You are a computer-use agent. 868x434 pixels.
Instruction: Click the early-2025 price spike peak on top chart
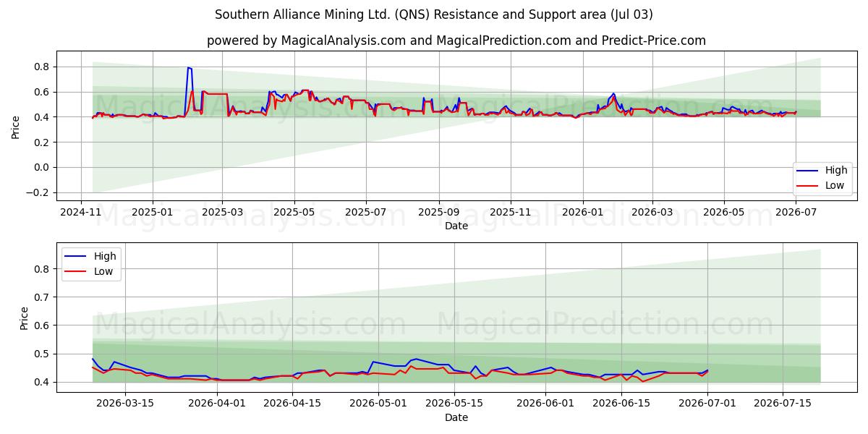(x=188, y=68)
